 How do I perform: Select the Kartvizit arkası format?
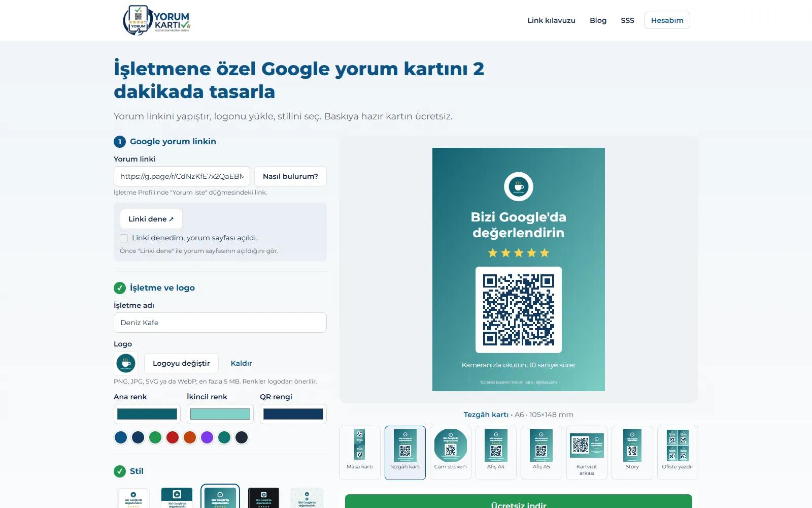(x=587, y=453)
